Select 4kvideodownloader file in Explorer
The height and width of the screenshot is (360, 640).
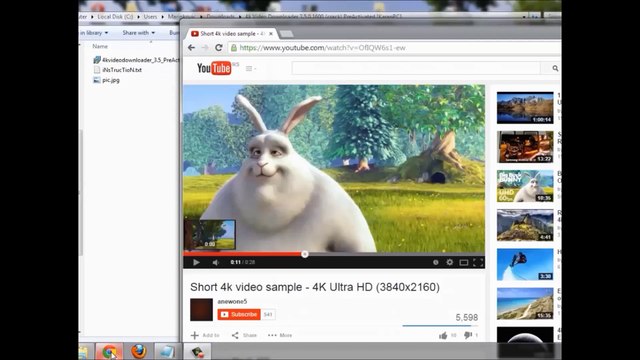[136, 60]
